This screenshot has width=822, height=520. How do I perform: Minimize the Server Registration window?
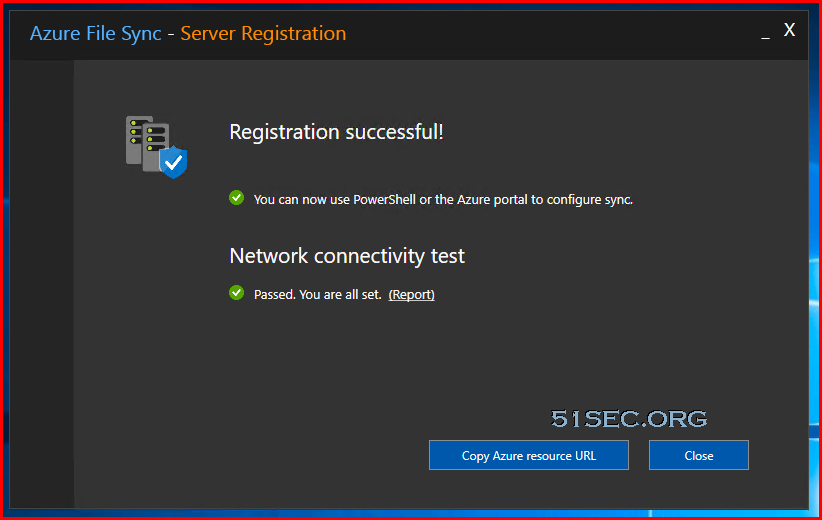point(765,34)
